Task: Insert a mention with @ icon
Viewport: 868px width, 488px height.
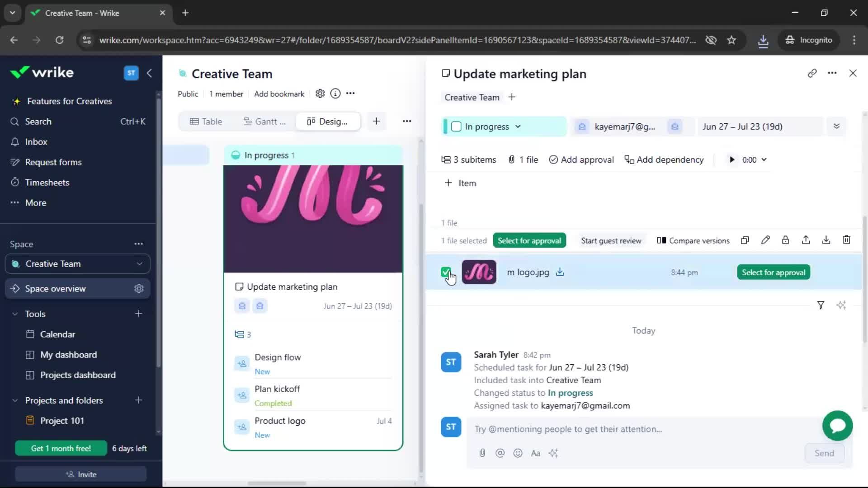Action: 500,453
